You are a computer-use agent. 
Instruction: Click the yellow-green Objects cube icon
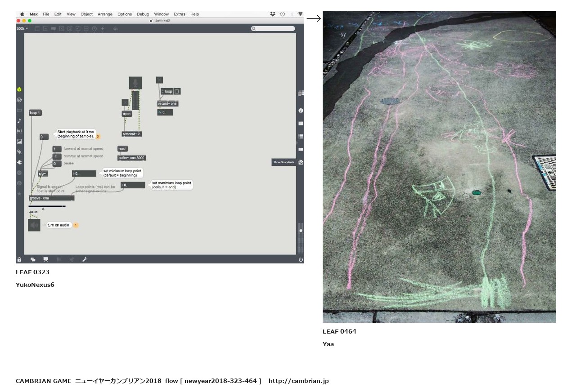[19, 90]
